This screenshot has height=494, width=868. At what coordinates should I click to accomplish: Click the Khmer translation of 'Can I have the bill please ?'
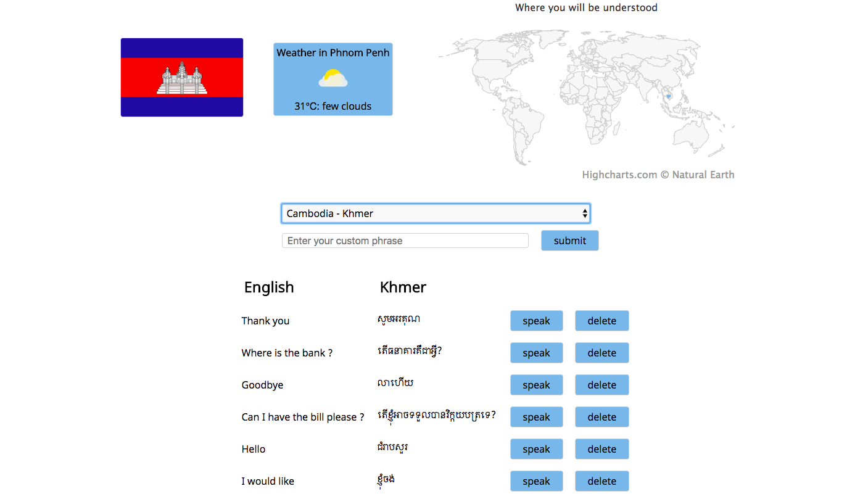pos(437,416)
